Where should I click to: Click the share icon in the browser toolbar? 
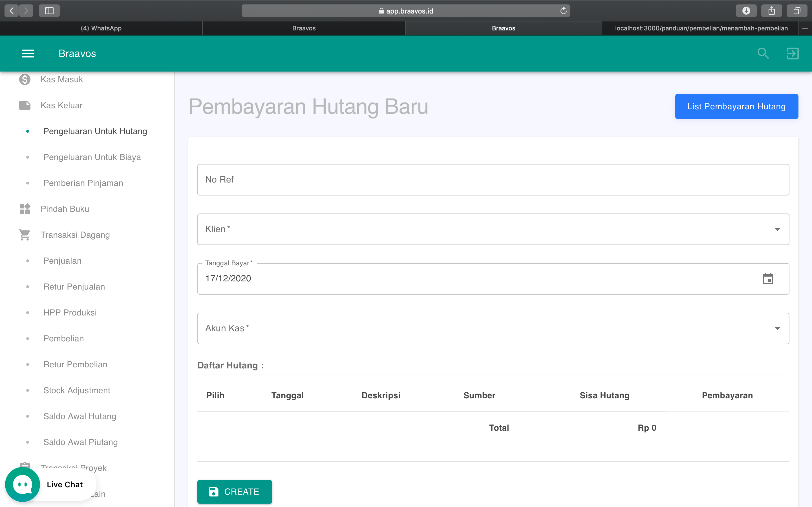771,10
